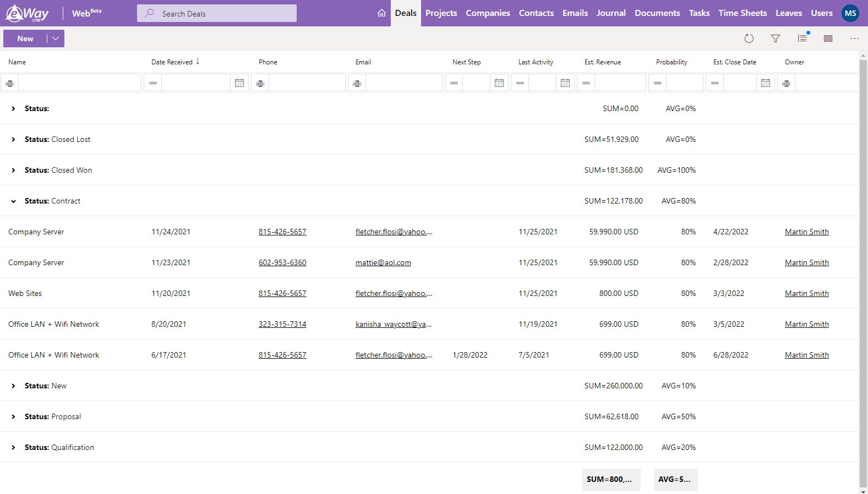Sort by Date Received column header

(x=172, y=62)
